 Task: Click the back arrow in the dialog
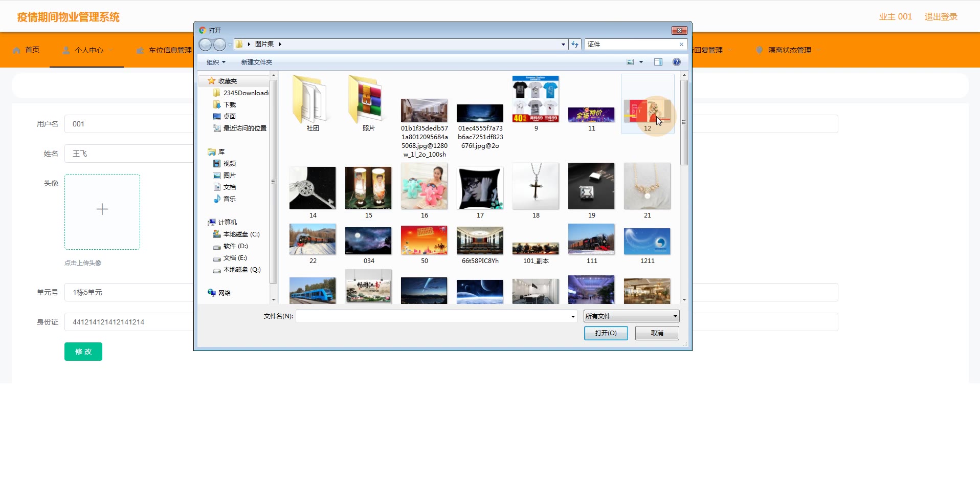point(205,45)
